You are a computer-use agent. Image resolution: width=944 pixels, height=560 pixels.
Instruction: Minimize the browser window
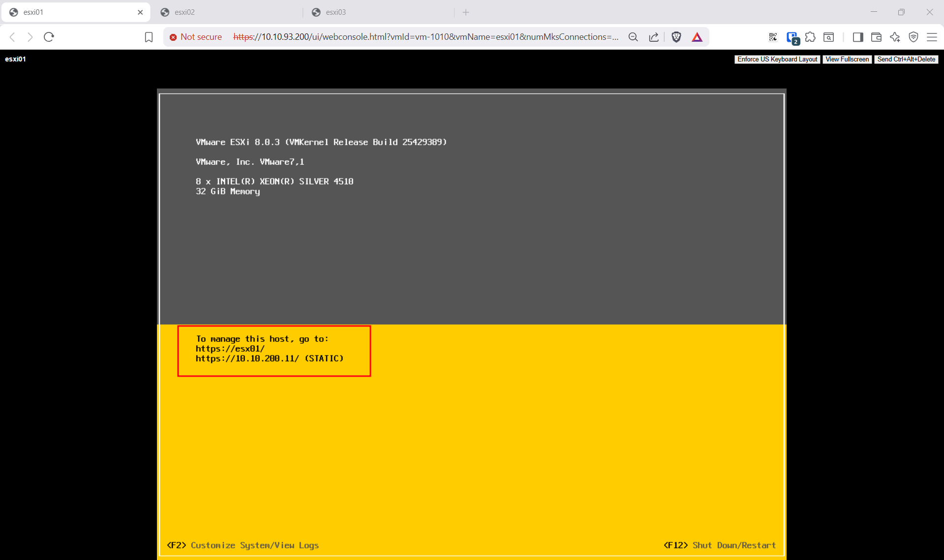(x=874, y=12)
